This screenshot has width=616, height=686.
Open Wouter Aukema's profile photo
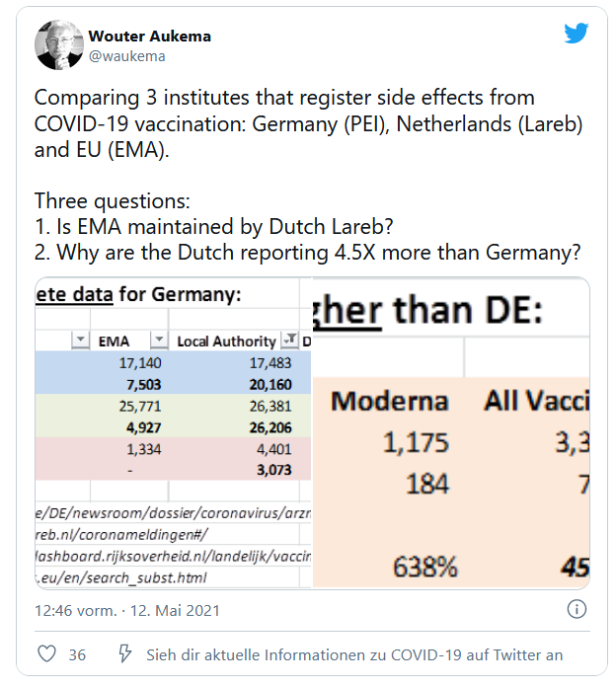click(x=59, y=44)
